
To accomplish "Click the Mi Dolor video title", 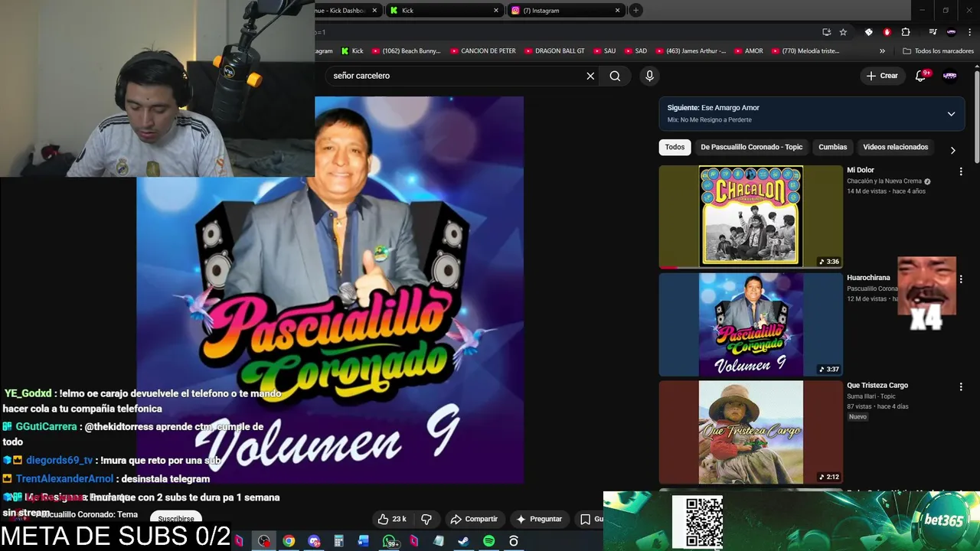I will [861, 170].
